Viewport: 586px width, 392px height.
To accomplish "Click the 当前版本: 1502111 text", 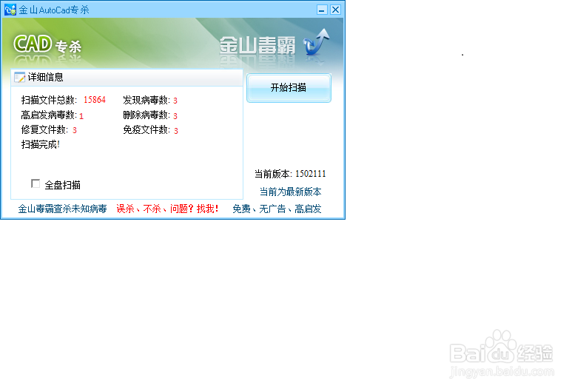I will click(x=290, y=174).
